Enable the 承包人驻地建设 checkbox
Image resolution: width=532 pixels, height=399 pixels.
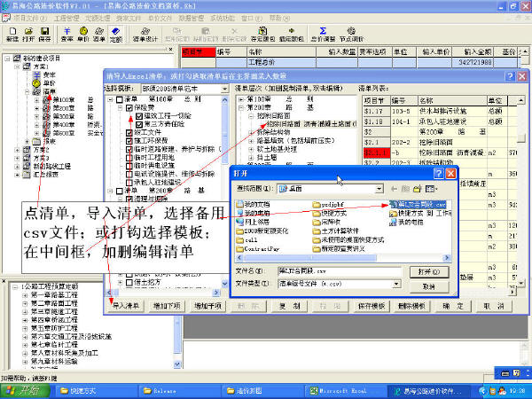[x=129, y=183]
